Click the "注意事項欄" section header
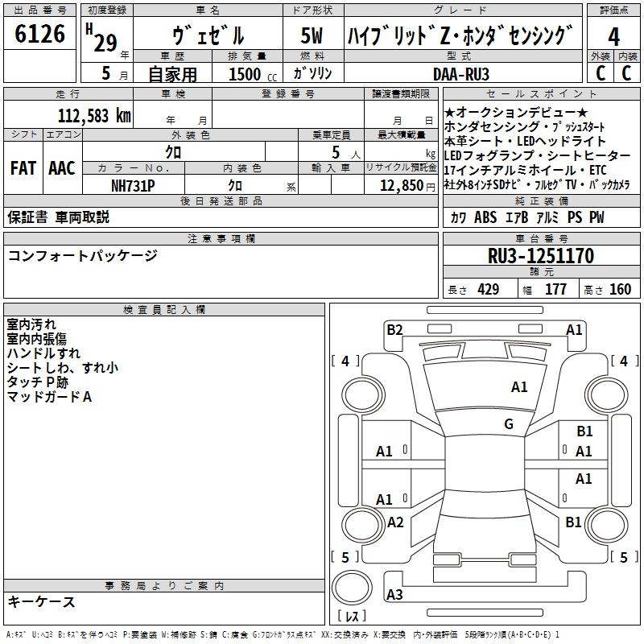The width and height of the screenshot is (644, 644). pyautogui.click(x=221, y=238)
